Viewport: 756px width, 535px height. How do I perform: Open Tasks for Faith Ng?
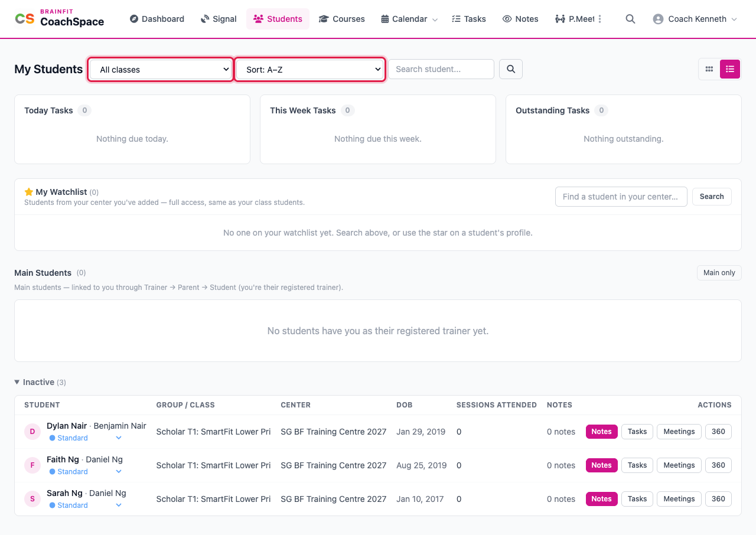(637, 465)
